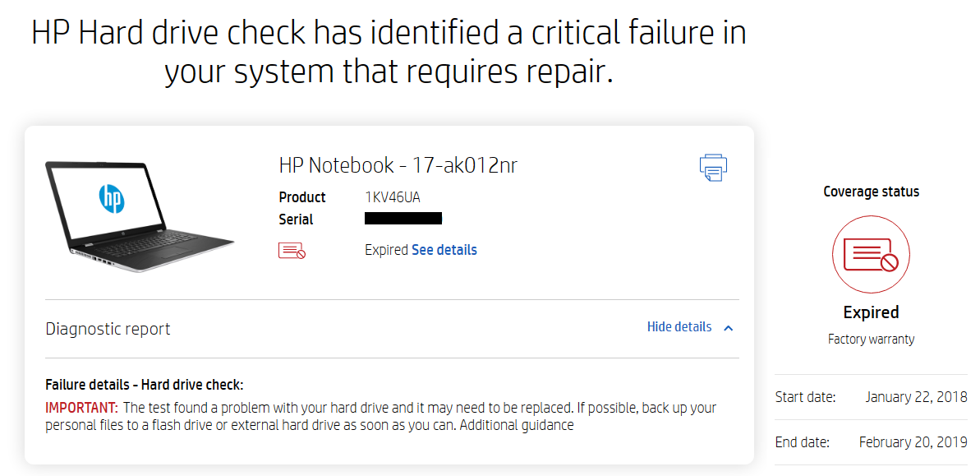Expand the warranty info via See details
This screenshot has width=980, height=476.
[444, 249]
